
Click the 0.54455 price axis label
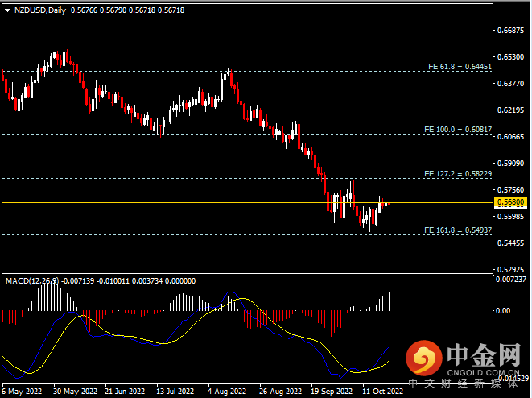coord(510,243)
